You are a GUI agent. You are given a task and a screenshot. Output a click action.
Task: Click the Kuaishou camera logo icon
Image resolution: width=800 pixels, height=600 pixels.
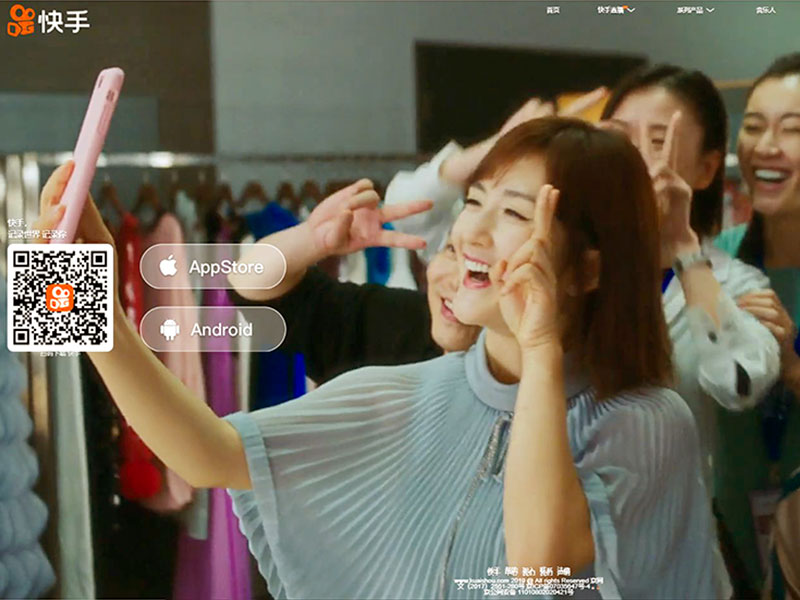pos(20,21)
